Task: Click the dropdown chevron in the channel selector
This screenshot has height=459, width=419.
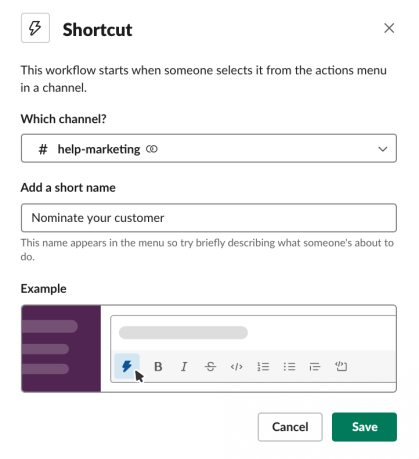Action: (383, 149)
